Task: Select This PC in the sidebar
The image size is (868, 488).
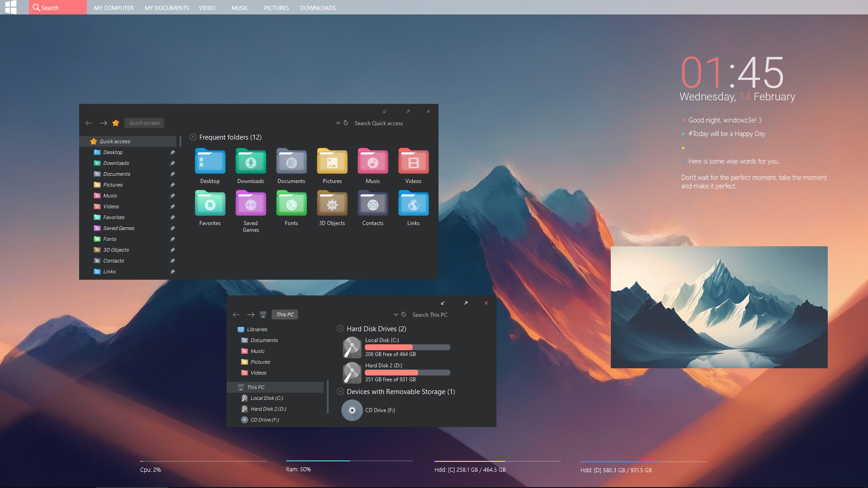Action: (x=256, y=387)
